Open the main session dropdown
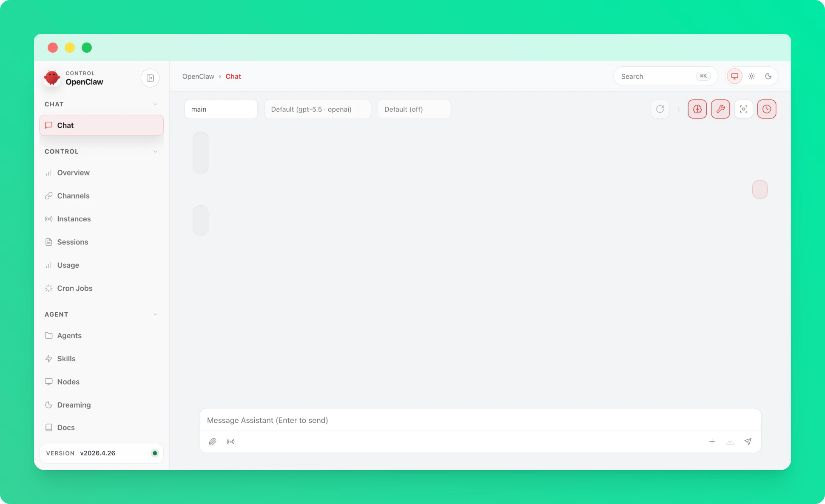This screenshot has width=825, height=504. (221, 109)
